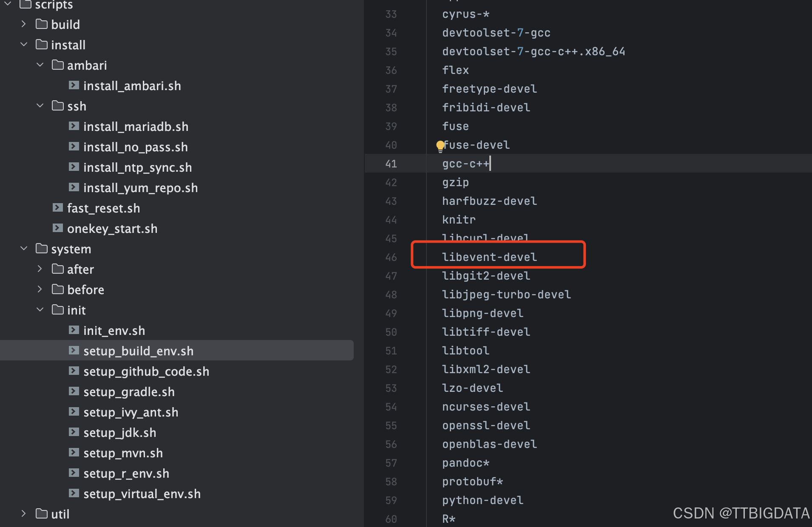Select fast_reset.sh in the project tree
Viewport: 812px width, 527px height.
point(104,208)
